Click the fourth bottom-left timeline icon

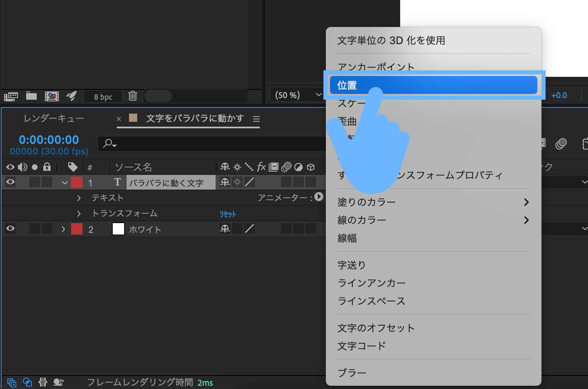coord(58,382)
